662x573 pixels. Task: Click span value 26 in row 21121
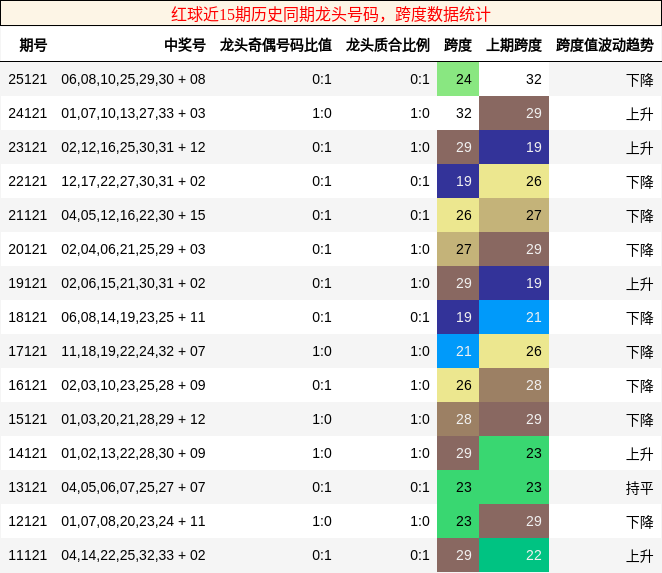(458, 215)
